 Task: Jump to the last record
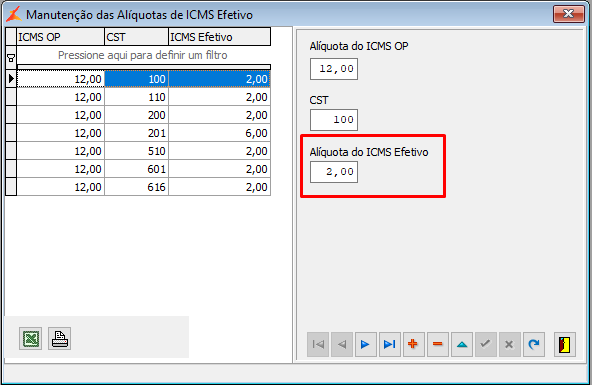(390, 344)
